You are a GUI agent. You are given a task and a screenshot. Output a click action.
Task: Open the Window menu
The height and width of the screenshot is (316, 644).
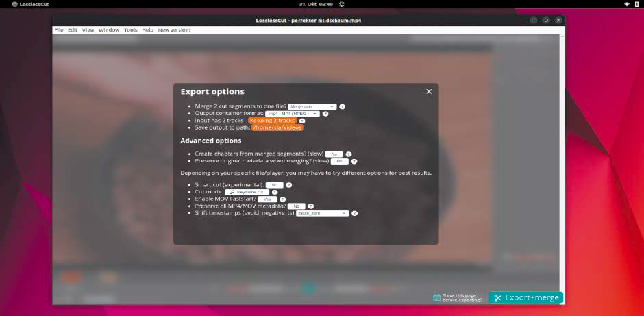coord(109,30)
